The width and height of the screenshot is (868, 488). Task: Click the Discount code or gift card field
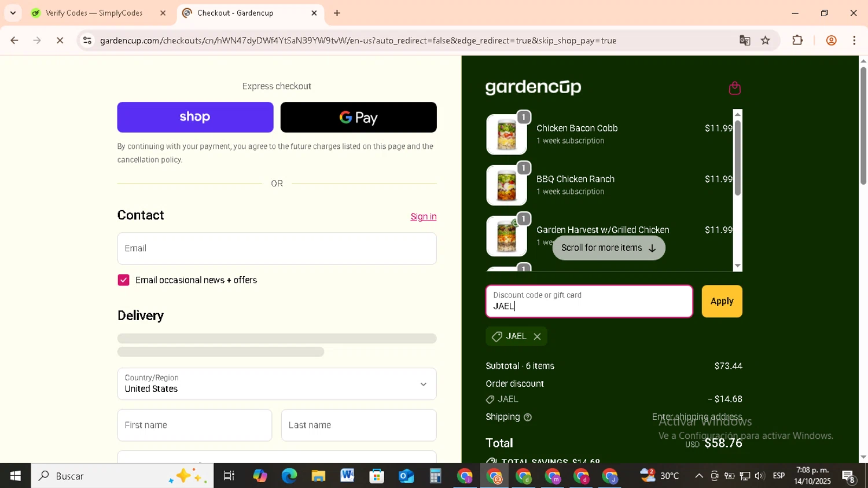(x=589, y=301)
